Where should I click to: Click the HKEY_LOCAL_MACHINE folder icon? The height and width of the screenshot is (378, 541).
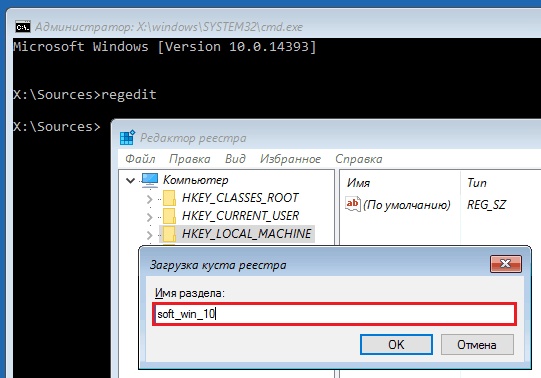[x=169, y=234]
